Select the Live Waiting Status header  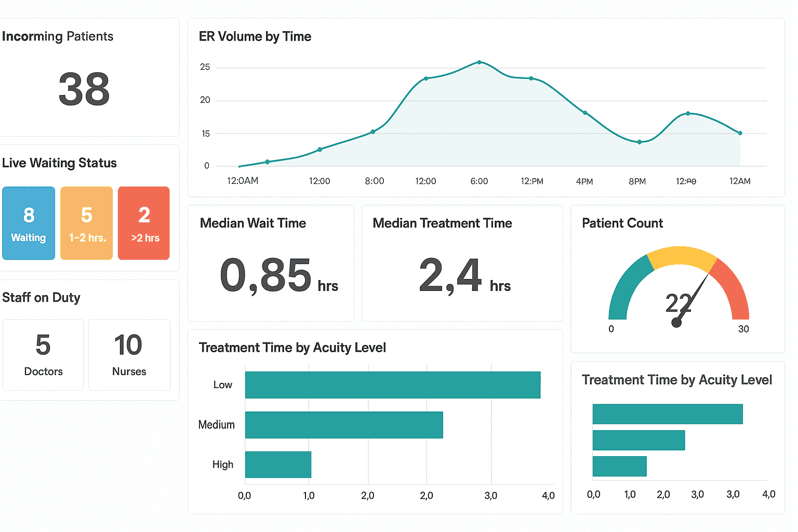pyautogui.click(x=59, y=163)
